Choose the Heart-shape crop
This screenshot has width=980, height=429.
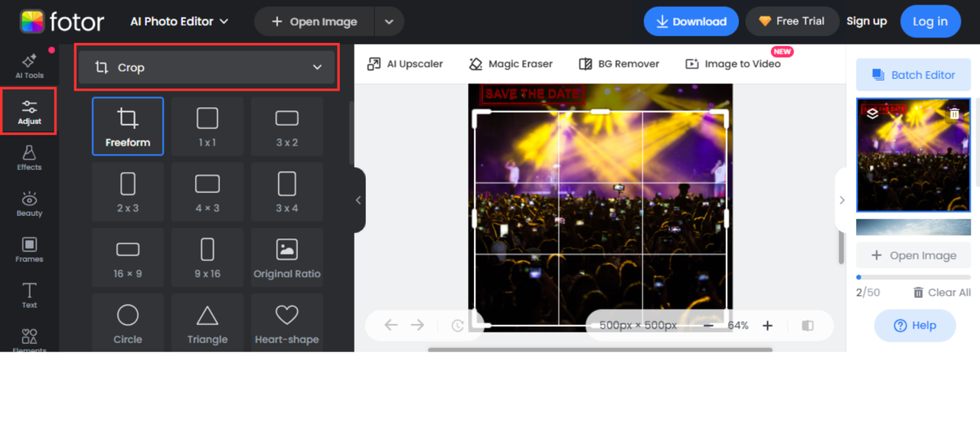(287, 323)
